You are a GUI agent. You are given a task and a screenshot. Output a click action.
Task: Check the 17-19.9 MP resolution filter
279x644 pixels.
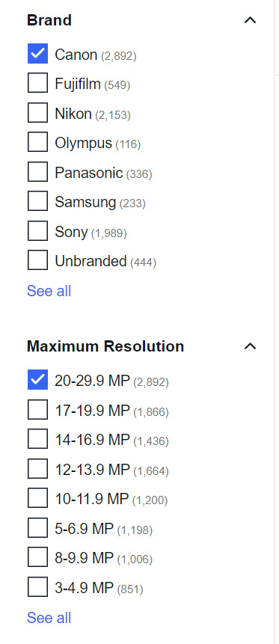(38, 409)
